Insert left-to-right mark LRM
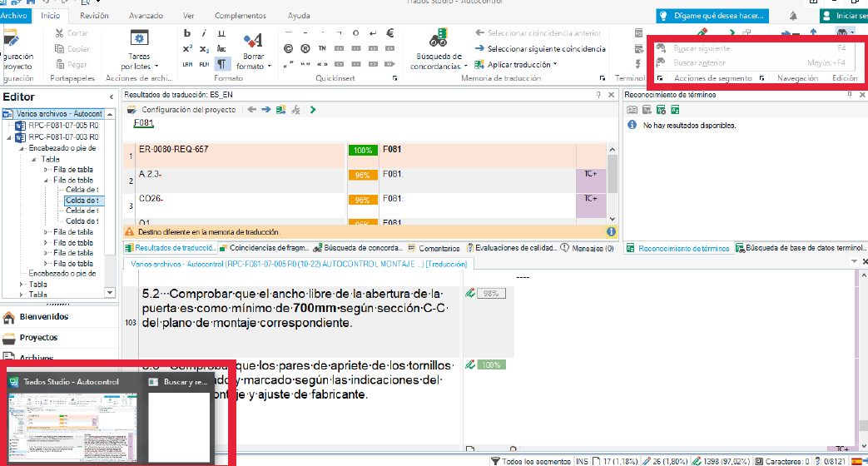This screenshot has height=466, width=868. [x=187, y=64]
